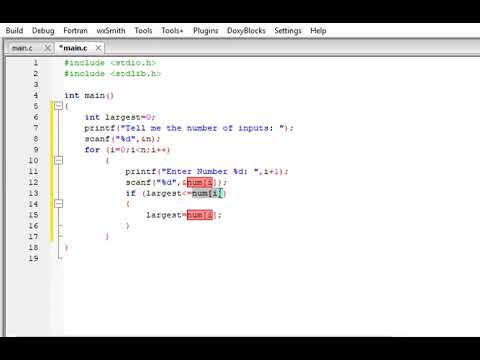Click the closing brace on line 18

coord(66,248)
